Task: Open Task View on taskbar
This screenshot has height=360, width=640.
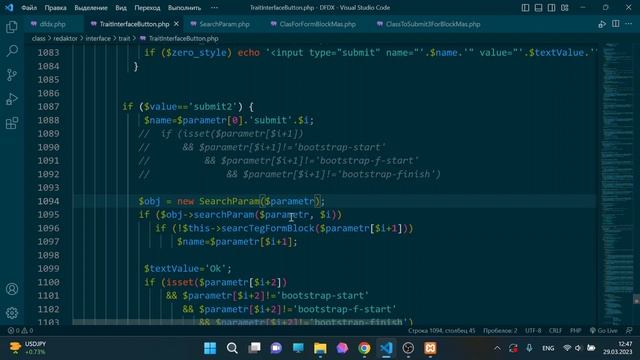Action: 254,348
